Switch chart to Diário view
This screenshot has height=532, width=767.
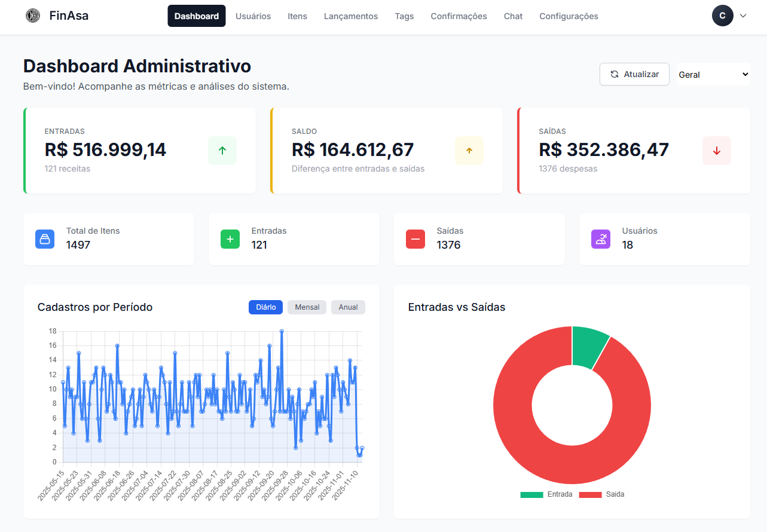click(265, 307)
